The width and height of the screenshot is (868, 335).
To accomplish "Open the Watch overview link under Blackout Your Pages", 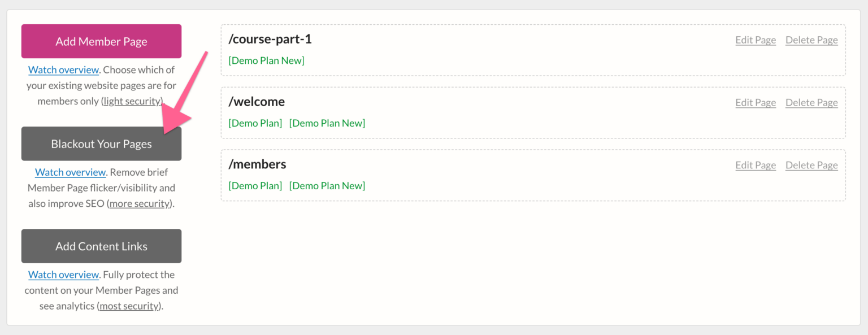I will [x=70, y=172].
